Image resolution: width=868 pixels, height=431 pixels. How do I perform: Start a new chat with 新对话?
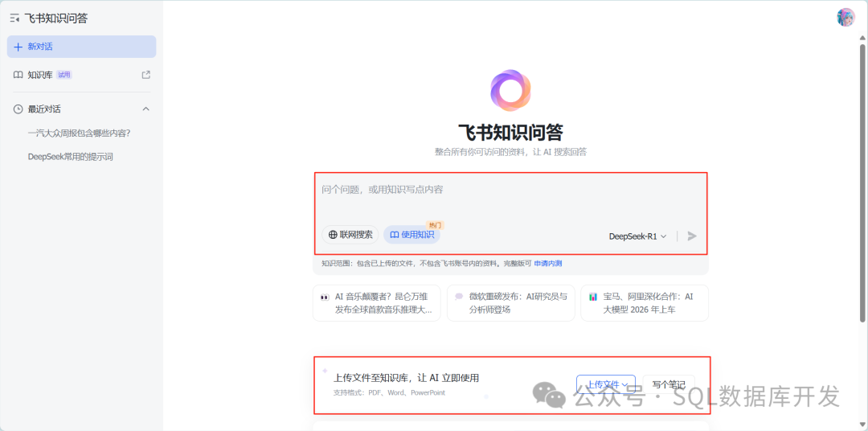(81, 47)
